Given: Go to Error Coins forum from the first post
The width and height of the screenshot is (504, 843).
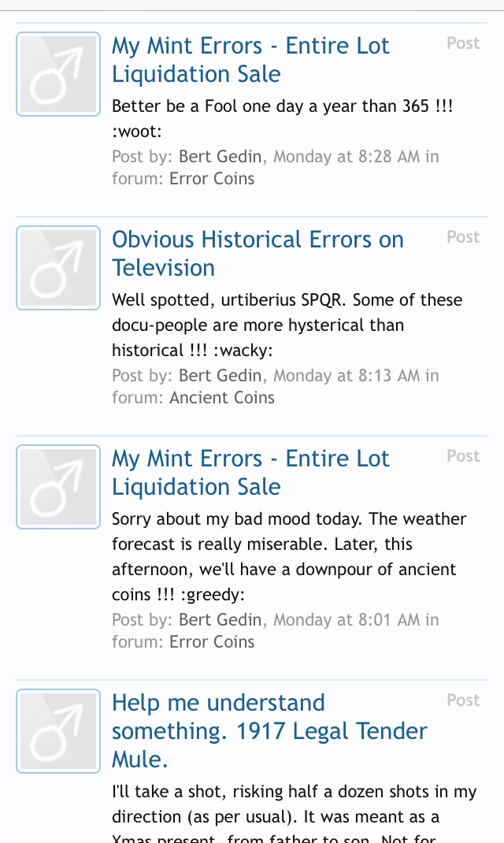Looking at the screenshot, I should (x=212, y=179).
